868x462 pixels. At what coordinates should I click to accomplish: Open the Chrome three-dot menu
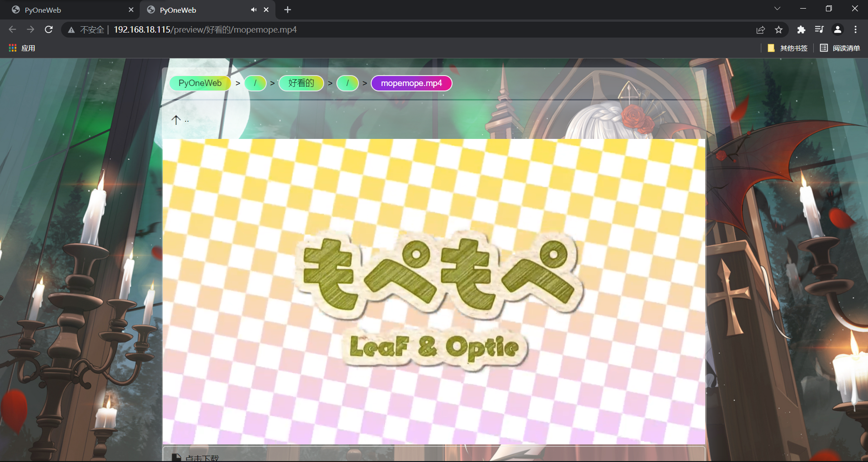coord(855,29)
